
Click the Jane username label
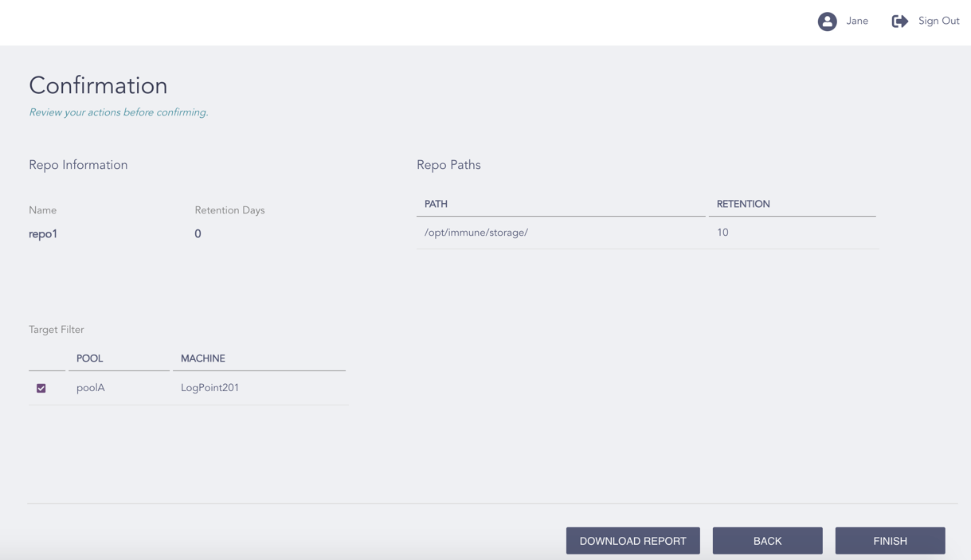(857, 21)
